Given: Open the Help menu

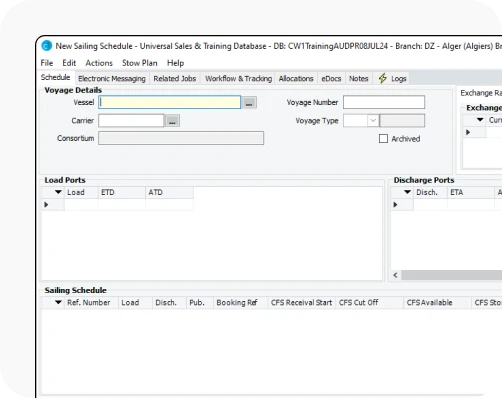Looking at the screenshot, I should click(x=175, y=63).
